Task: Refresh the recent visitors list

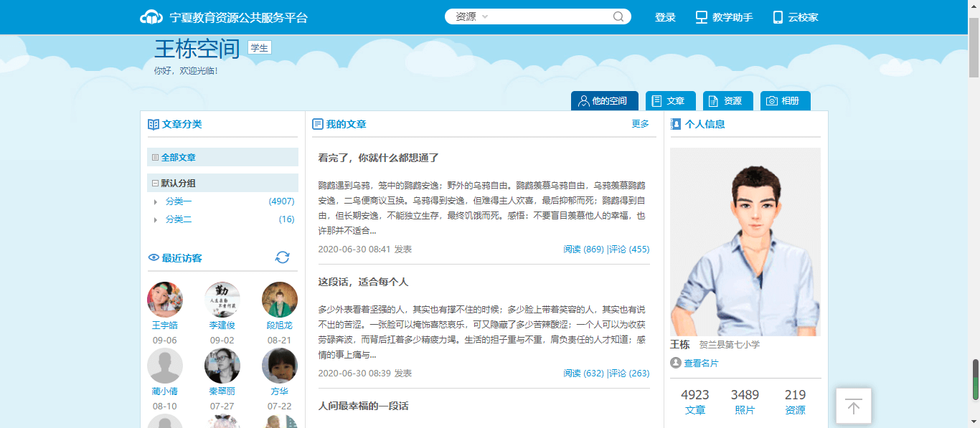Action: (283, 257)
